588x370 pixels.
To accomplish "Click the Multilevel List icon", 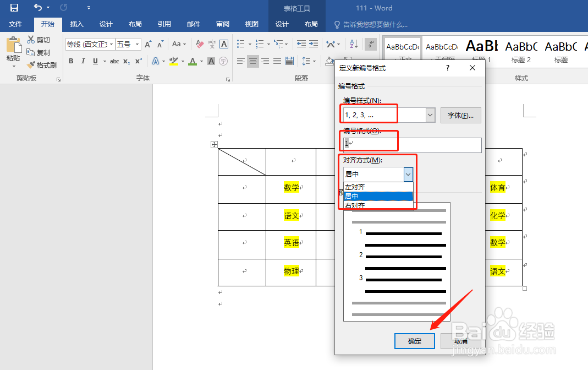I will click(278, 44).
